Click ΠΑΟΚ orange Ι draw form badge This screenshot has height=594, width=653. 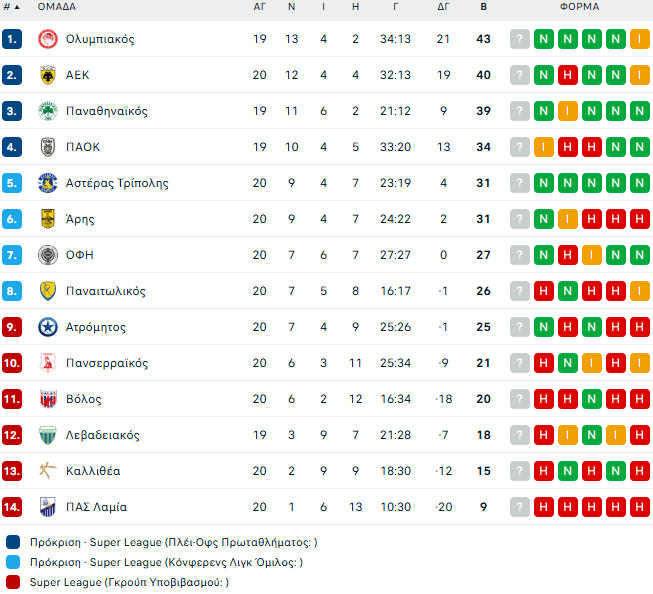click(544, 147)
